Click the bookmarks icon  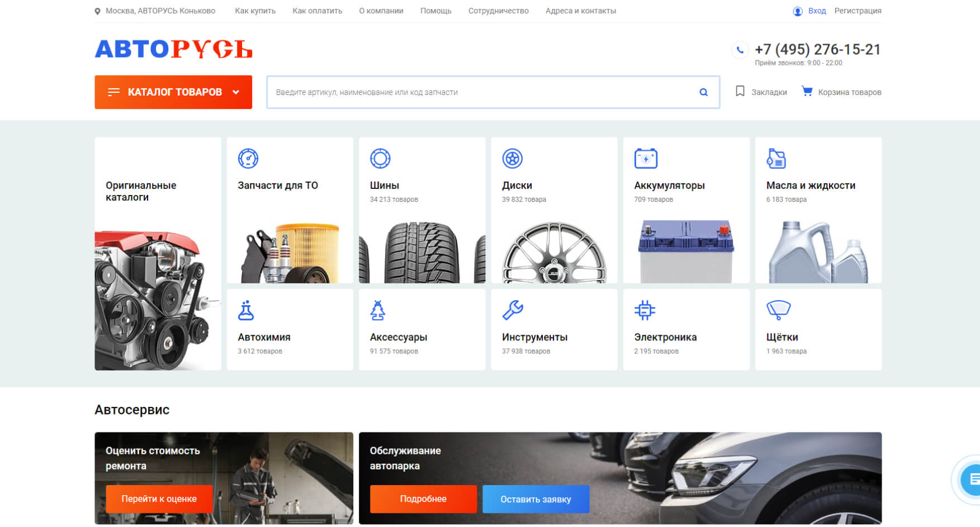(x=740, y=91)
